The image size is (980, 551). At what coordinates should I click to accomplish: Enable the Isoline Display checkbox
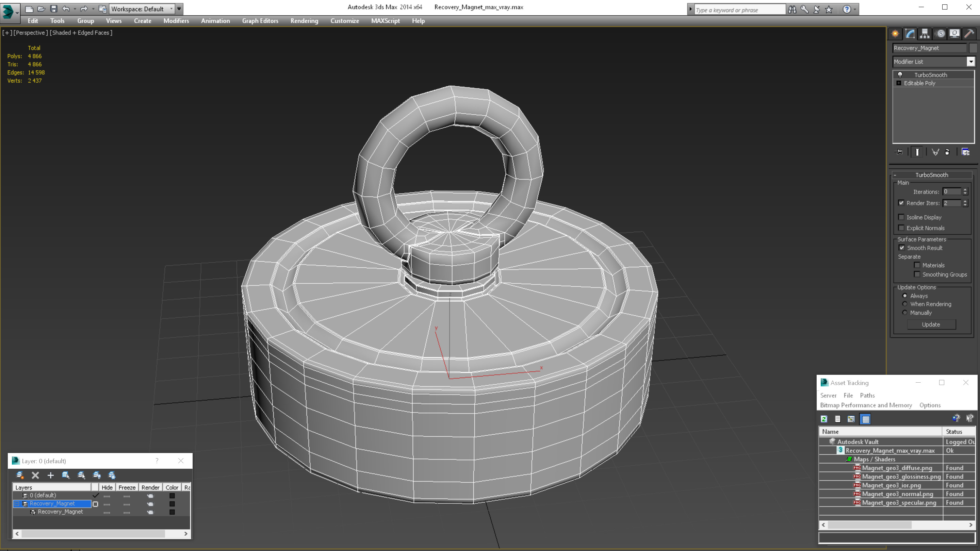(x=901, y=217)
